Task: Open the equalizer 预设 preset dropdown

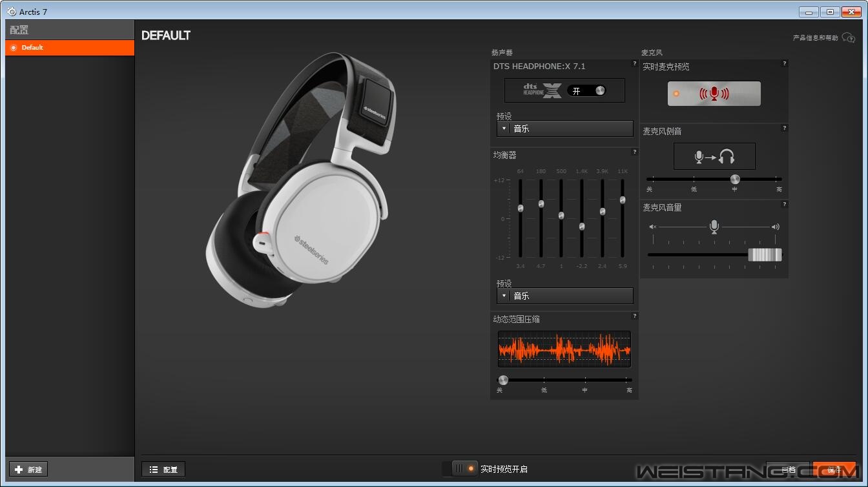Action: 564,296
